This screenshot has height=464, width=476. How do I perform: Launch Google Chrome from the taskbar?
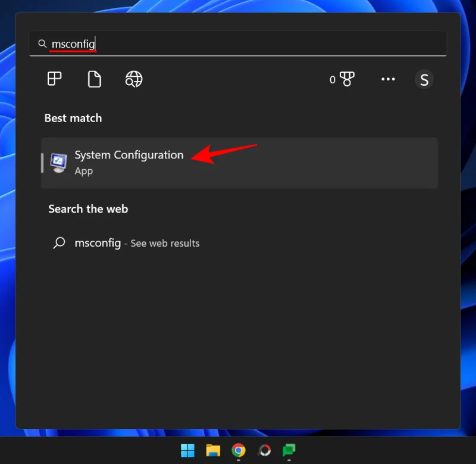pos(239,450)
